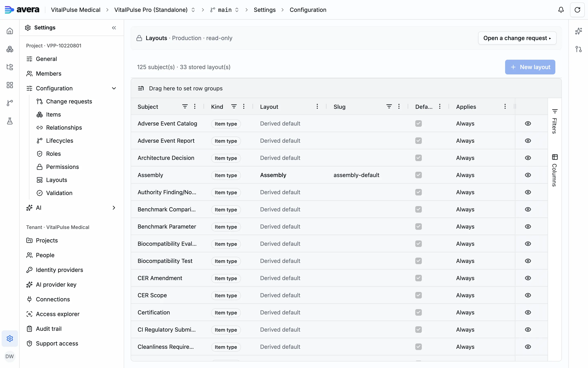Screen dimensions: 588x368
Task: Click the active settings gear in left rail
Action: click(x=10, y=339)
